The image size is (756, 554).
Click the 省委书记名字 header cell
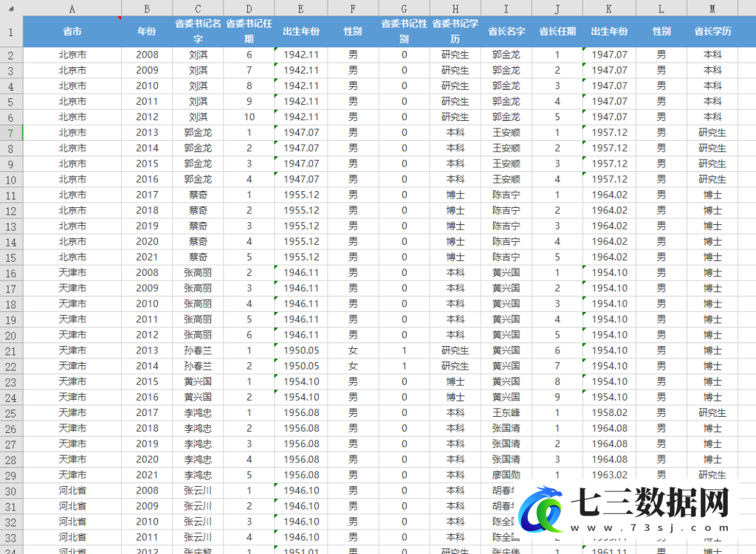click(x=198, y=32)
